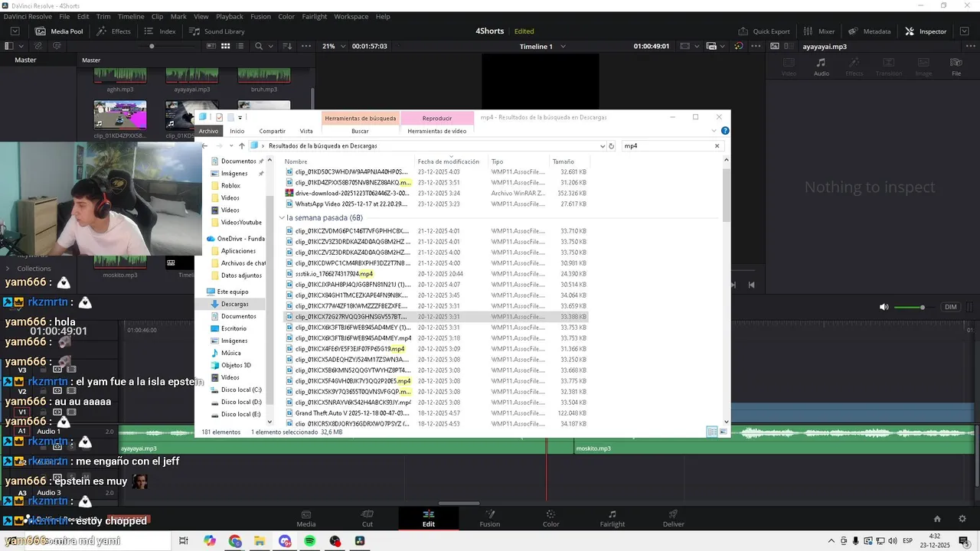Collapse the 'la semana pasada (68)' group

(x=282, y=218)
